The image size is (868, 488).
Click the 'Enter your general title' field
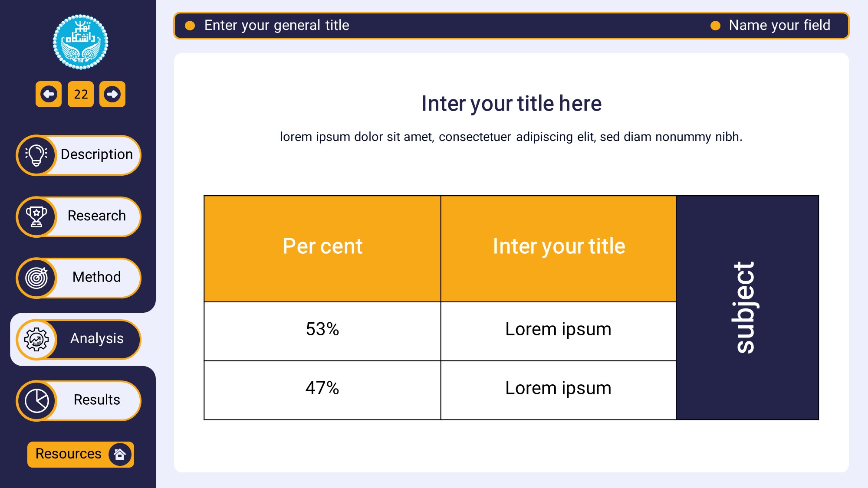pos(276,26)
